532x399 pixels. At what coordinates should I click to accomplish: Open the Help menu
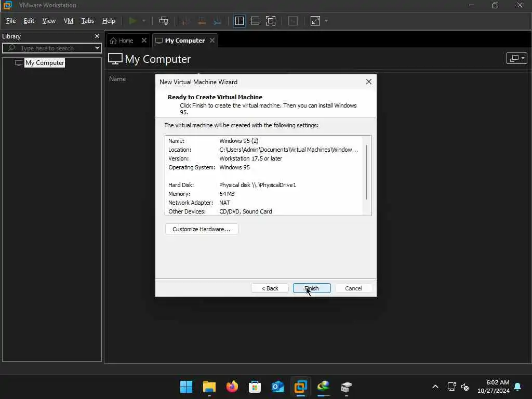point(109,21)
